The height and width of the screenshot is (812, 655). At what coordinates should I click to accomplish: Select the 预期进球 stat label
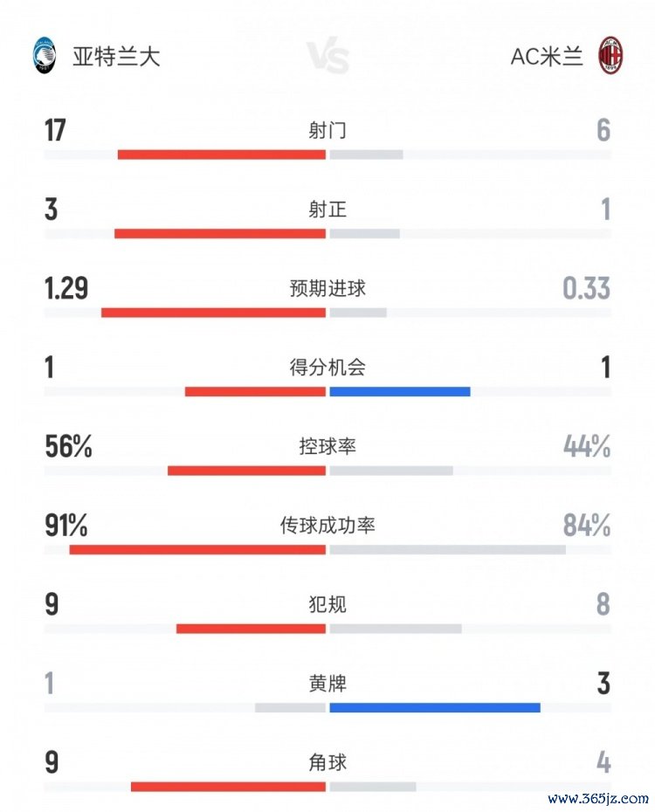coord(327,289)
